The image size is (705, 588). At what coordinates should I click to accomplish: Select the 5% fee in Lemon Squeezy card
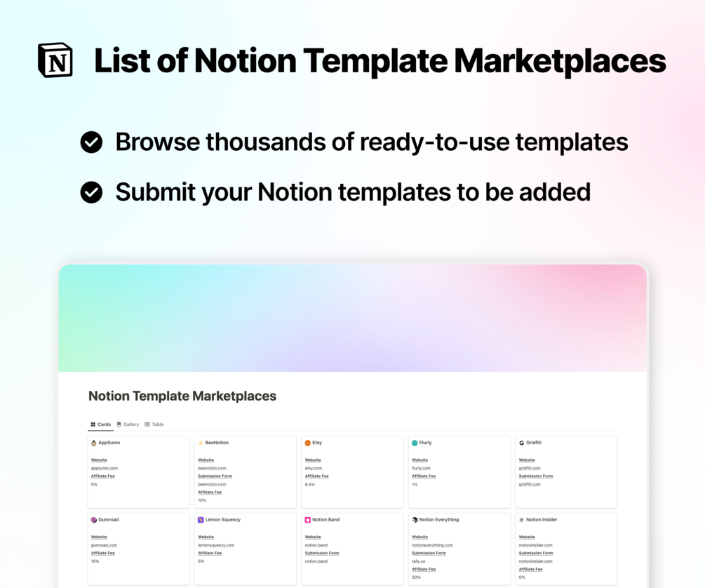[x=201, y=561]
